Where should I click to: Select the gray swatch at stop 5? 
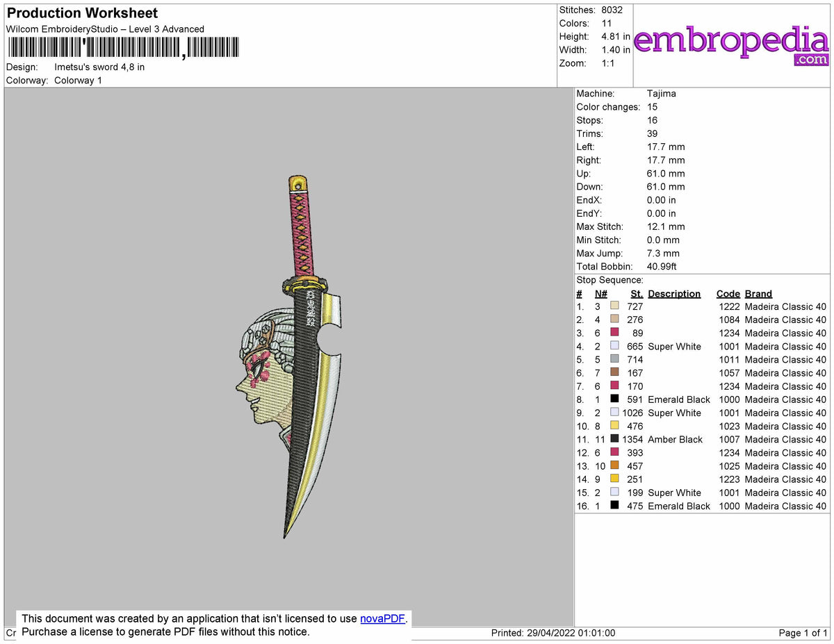(x=616, y=360)
